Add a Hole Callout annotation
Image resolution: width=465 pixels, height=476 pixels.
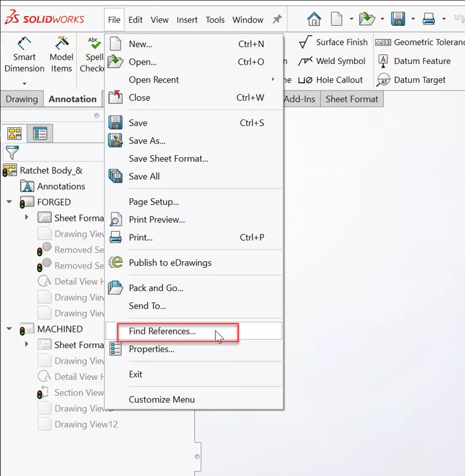point(331,80)
